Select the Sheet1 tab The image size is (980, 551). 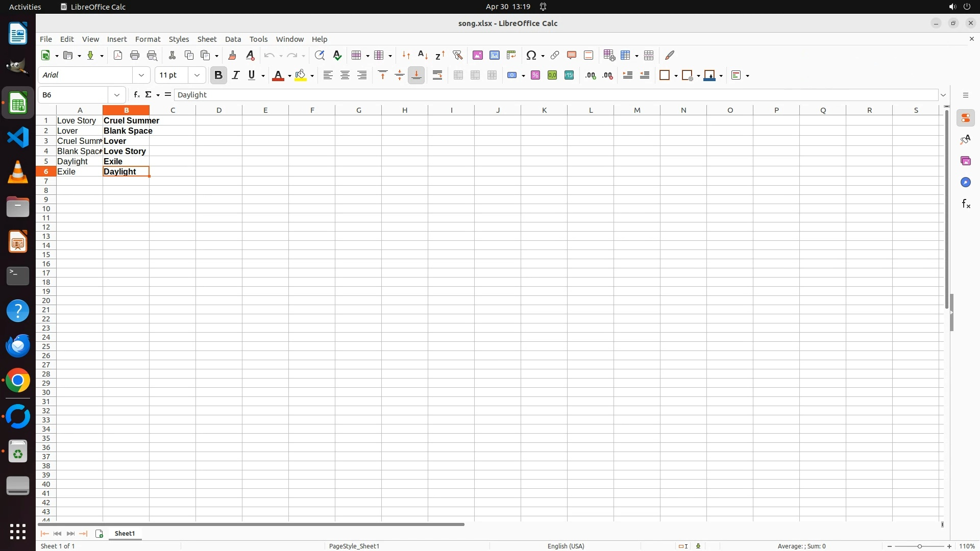(125, 534)
